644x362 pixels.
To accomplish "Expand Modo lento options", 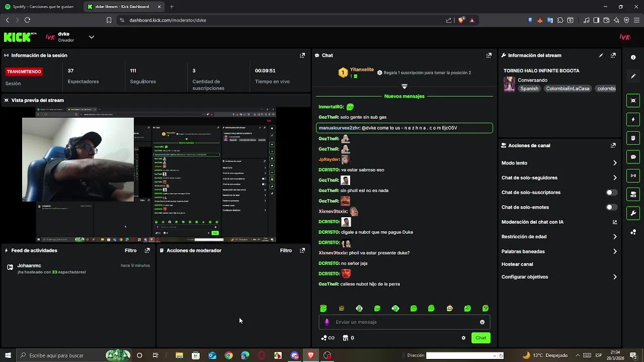I will tap(615, 163).
